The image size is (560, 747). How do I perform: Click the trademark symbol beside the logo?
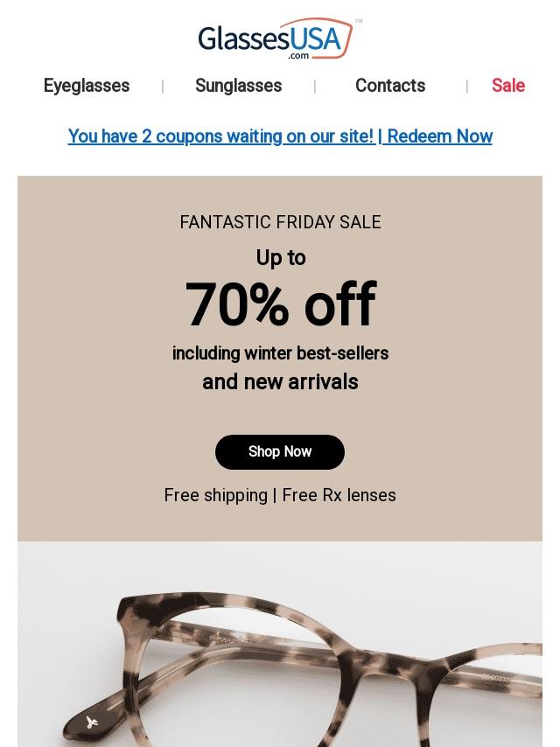coord(359,21)
